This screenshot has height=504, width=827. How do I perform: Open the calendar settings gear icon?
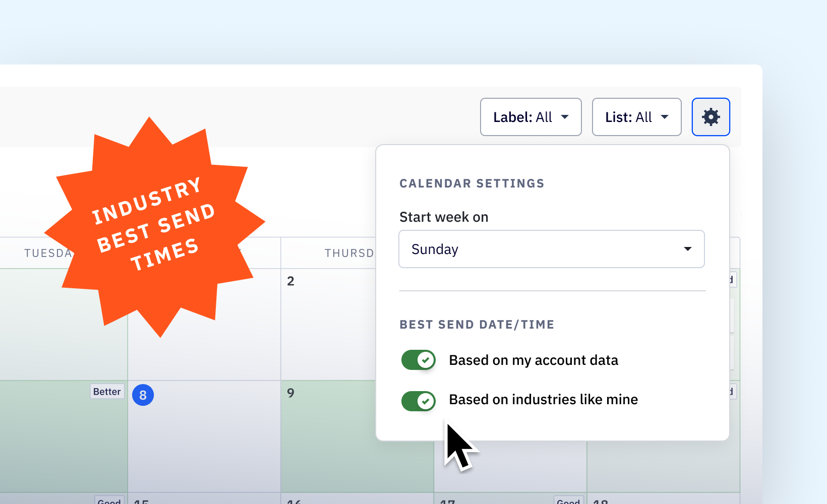[711, 117]
